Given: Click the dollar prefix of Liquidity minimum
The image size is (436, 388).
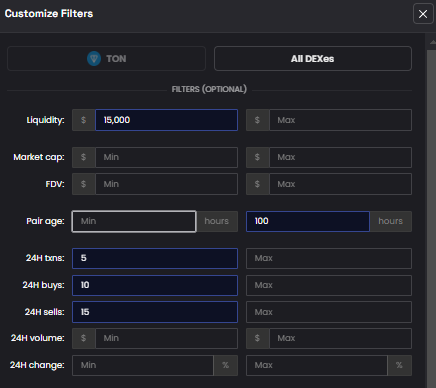Looking at the screenshot, I should click(84, 120).
